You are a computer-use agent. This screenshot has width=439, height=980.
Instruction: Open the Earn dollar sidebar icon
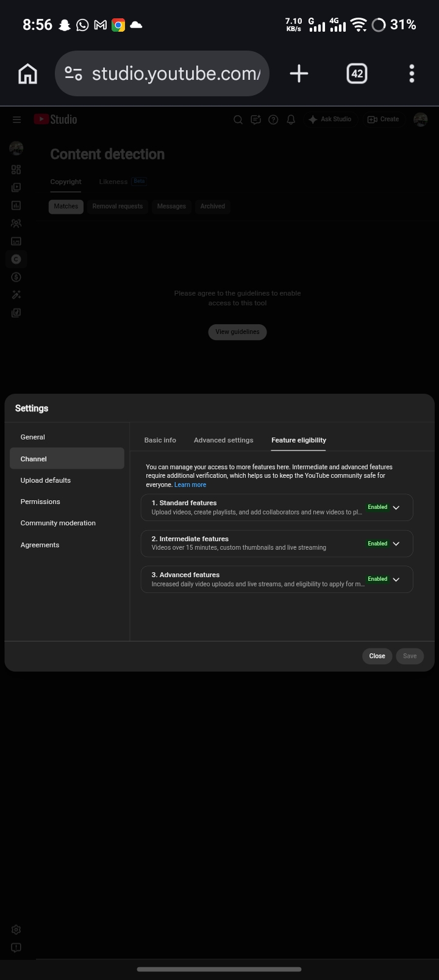point(16,277)
